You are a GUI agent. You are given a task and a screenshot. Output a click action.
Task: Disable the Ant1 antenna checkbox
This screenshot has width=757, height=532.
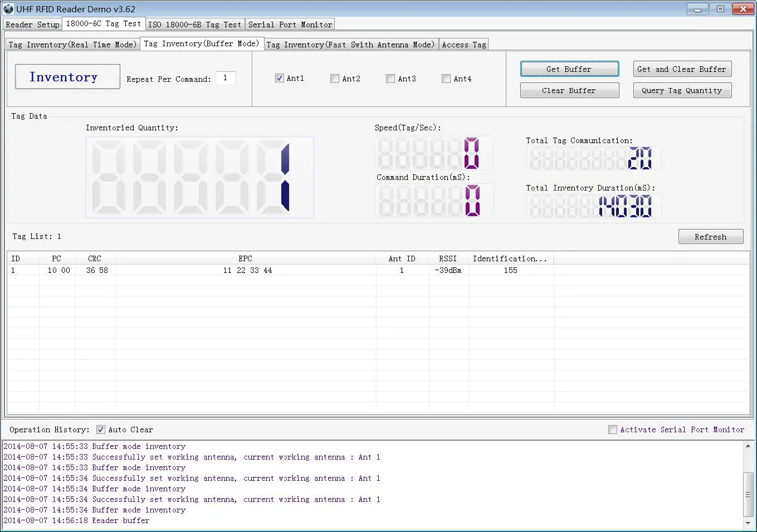[279, 78]
